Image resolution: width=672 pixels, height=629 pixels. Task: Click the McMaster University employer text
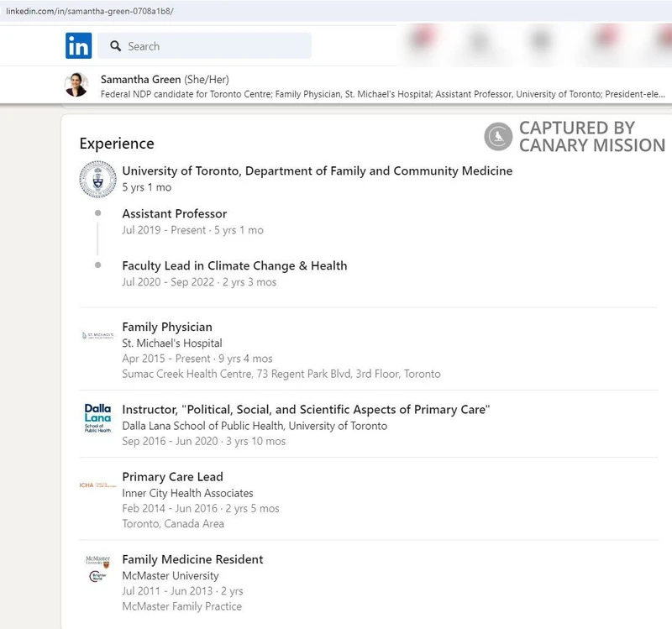[171, 576]
